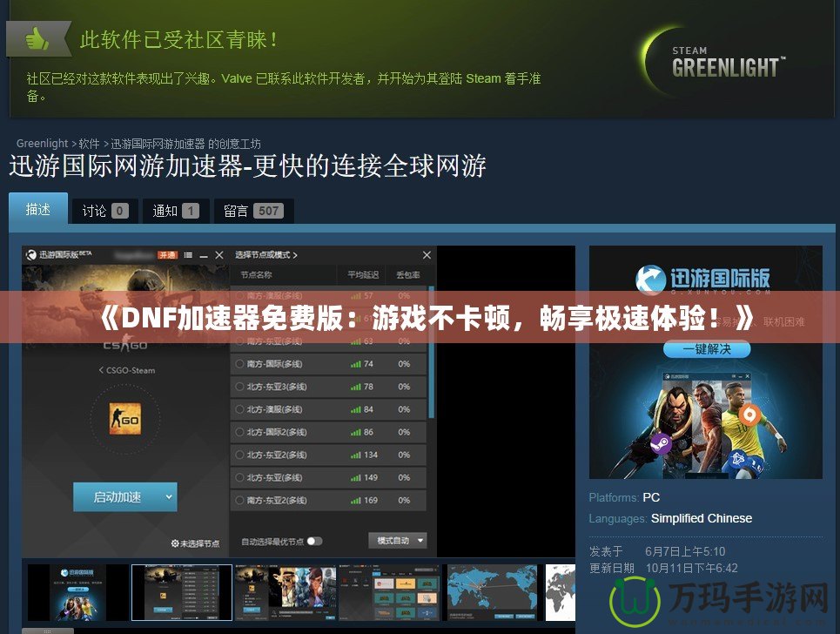Click the Greenlight breadcrumb link
The width and height of the screenshot is (840, 634).
tap(43, 144)
